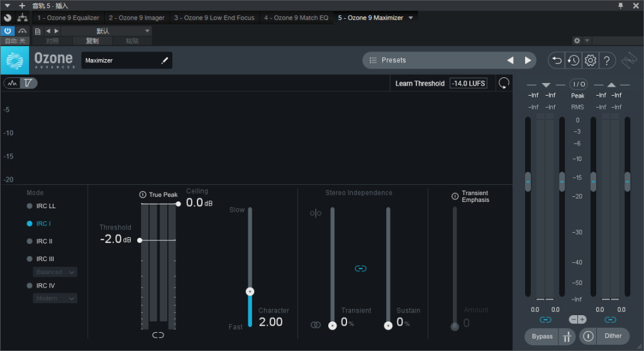
Task: Link threshold and ceiling icon
Action: pos(158,335)
